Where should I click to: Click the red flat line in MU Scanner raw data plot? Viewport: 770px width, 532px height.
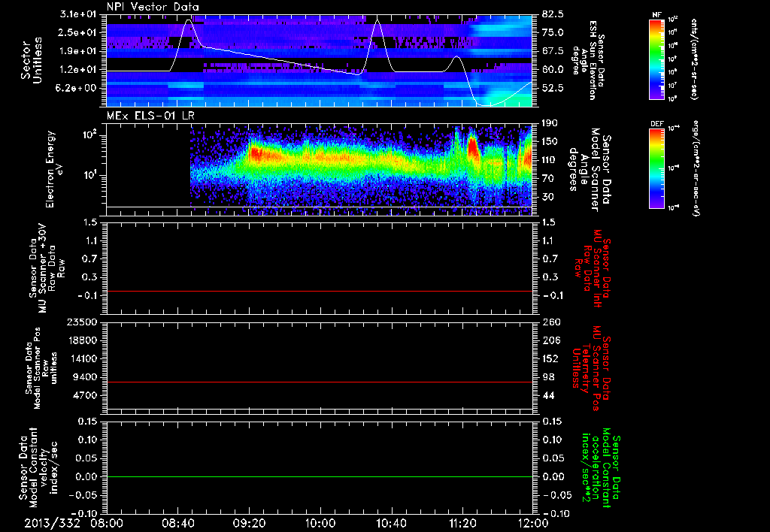320,291
